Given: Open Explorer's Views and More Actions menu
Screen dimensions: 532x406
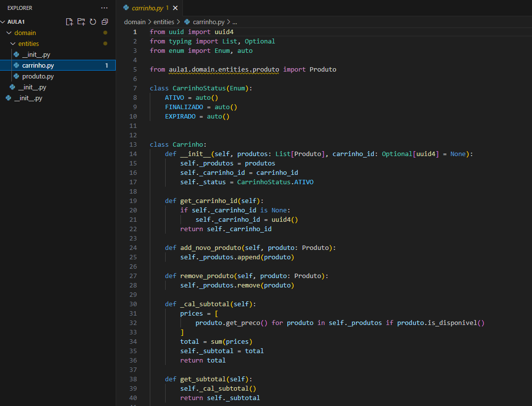Looking at the screenshot, I should point(104,8).
